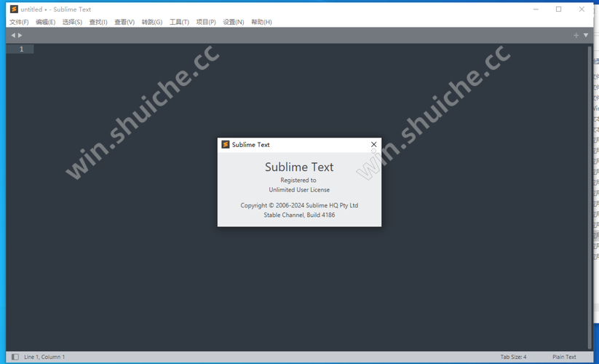
Task: Open the 设置(N) menu
Action: pos(234,22)
